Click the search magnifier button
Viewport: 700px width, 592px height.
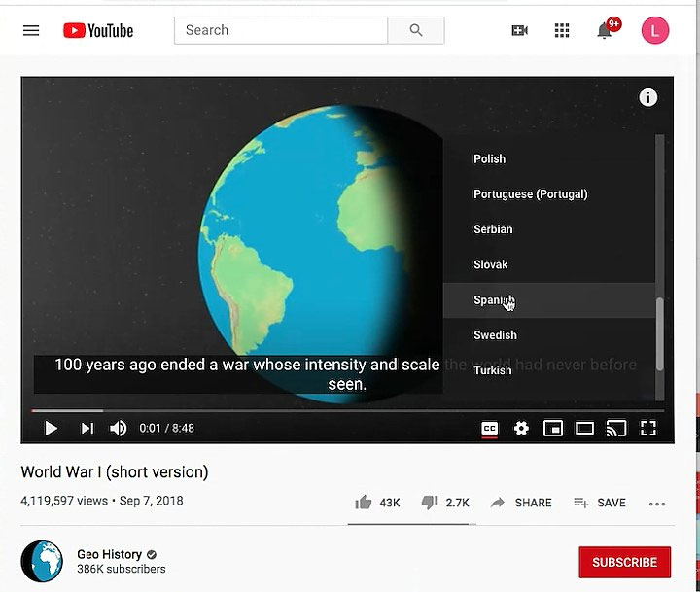click(416, 30)
